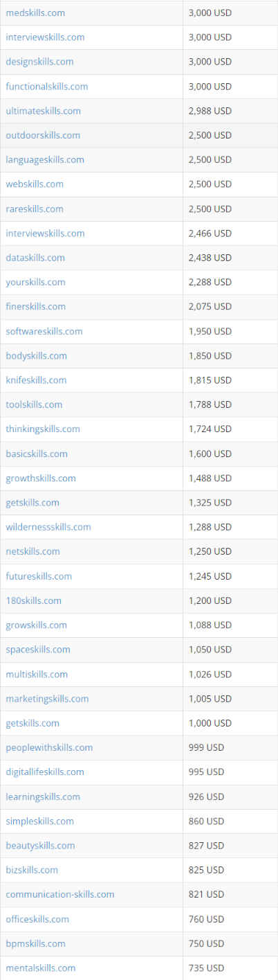The height and width of the screenshot is (980, 278).
Task: Click the dataskills.com link
Action: click(35, 258)
